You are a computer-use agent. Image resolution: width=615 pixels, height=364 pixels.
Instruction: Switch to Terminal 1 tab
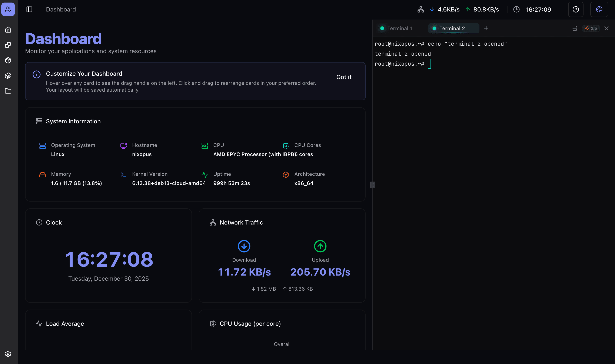pos(399,28)
